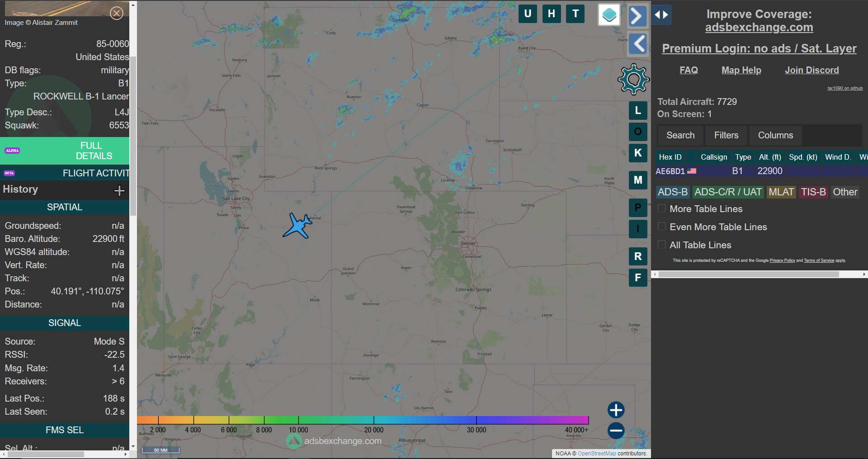The image size is (868, 459).
Task: Sort table by Type column
Action: [743, 157]
